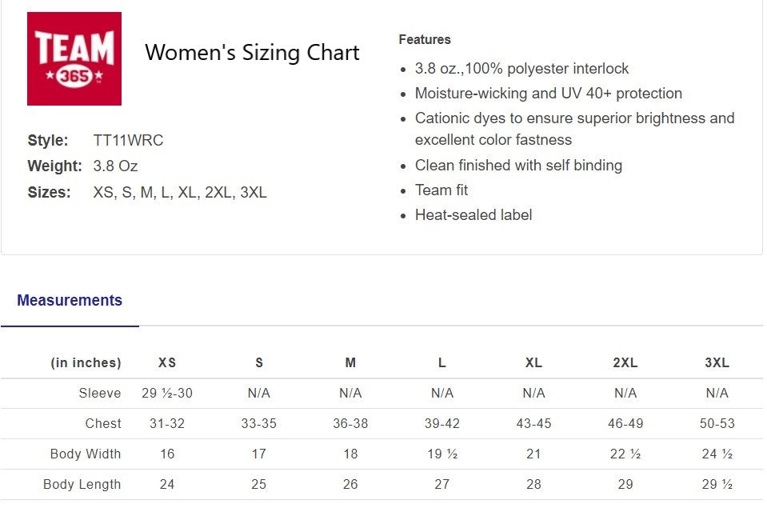This screenshot has height=532, width=767.
Task: Click the Heat-sealed label bullet
Action: coord(473,214)
